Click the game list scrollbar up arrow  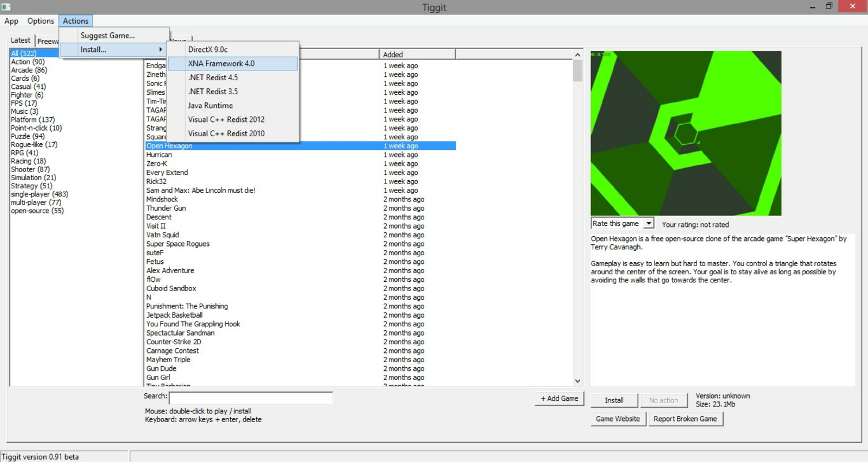[x=578, y=55]
